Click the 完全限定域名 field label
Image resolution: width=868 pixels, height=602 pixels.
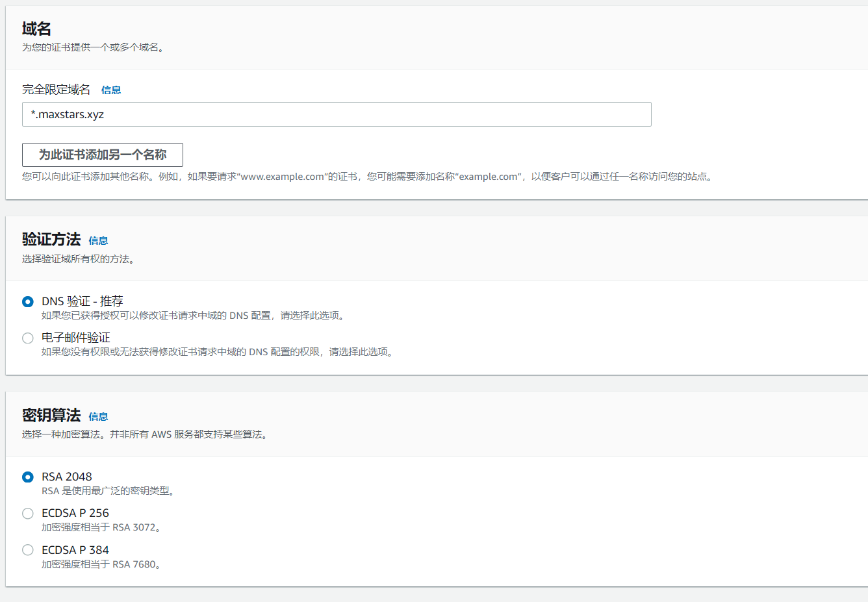57,90
